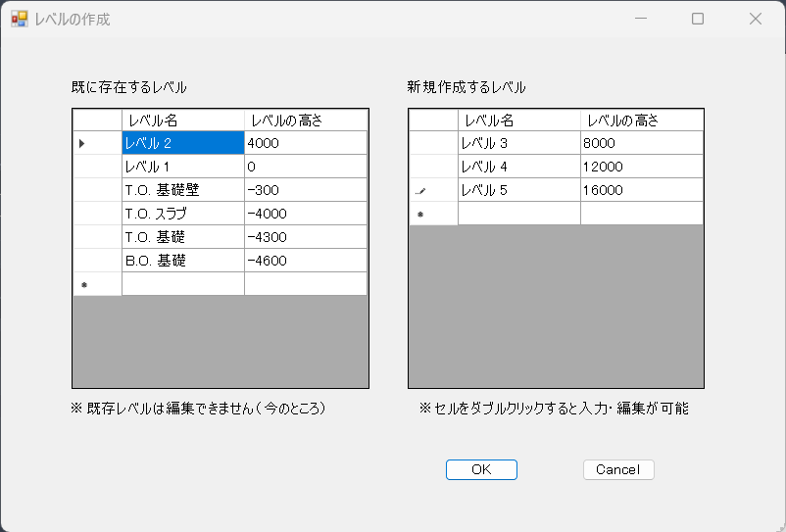Click the レベル 3 cell in new levels

click(x=518, y=143)
